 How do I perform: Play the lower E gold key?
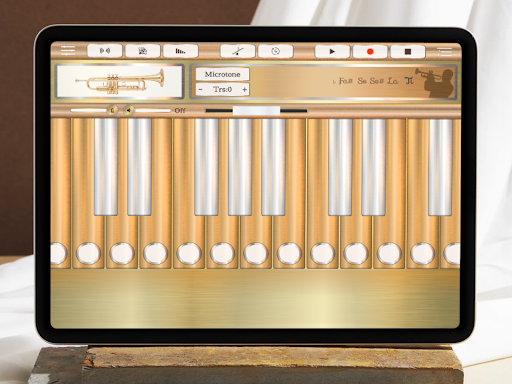[155, 240]
